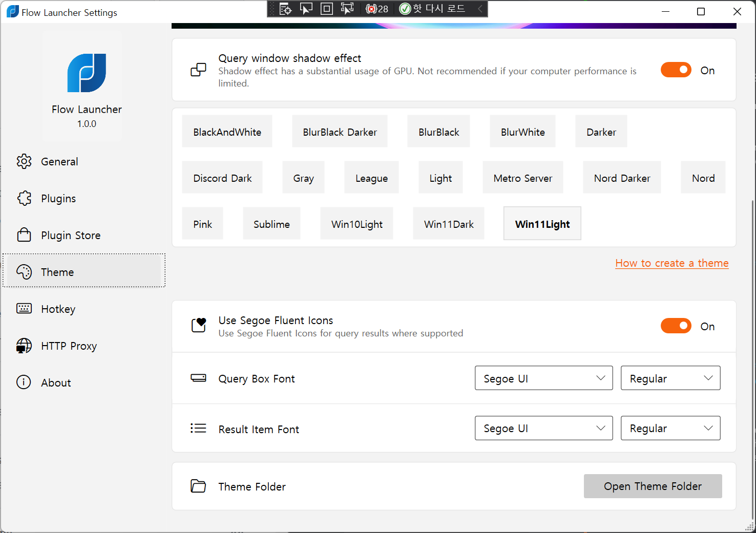Image resolution: width=756 pixels, height=533 pixels.
Task: Choose the Light theme
Action: pos(440,178)
